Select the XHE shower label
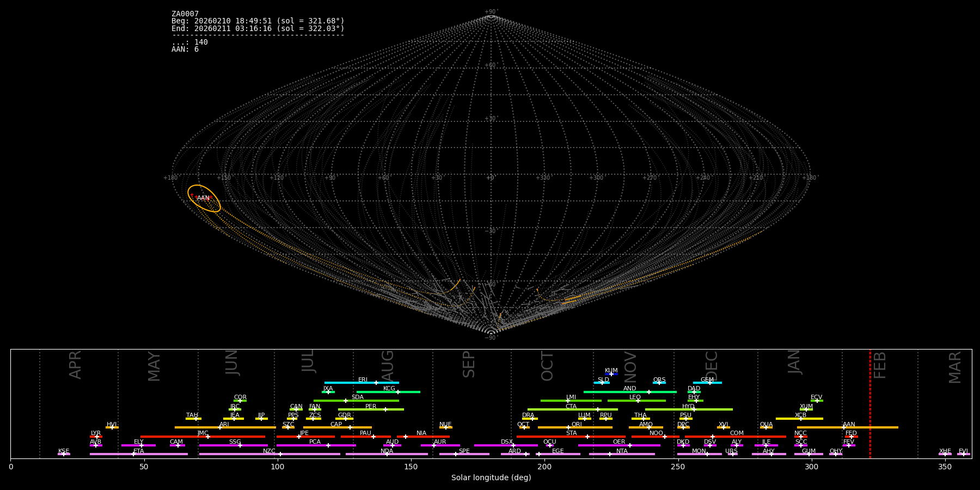Screen dimensions: 980x490 (945, 451)
